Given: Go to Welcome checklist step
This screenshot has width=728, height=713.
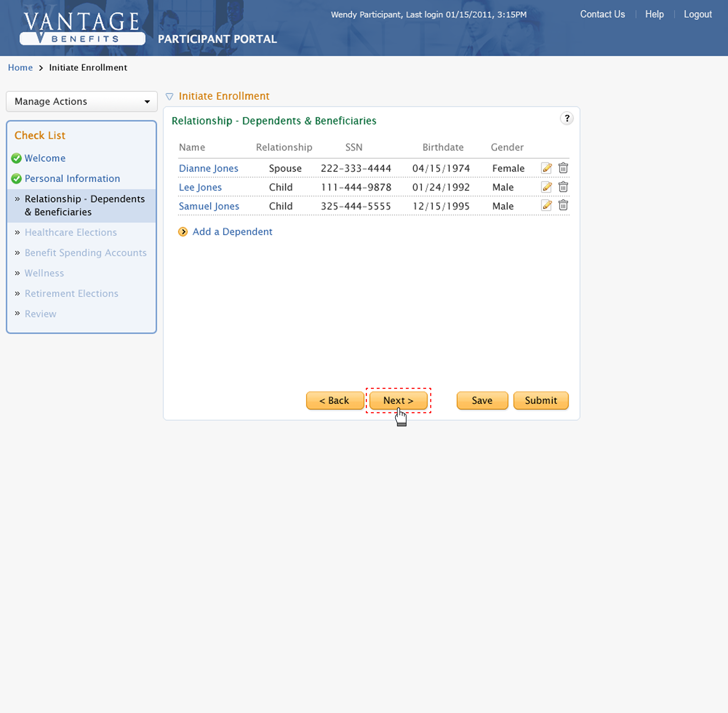Looking at the screenshot, I should click(45, 158).
